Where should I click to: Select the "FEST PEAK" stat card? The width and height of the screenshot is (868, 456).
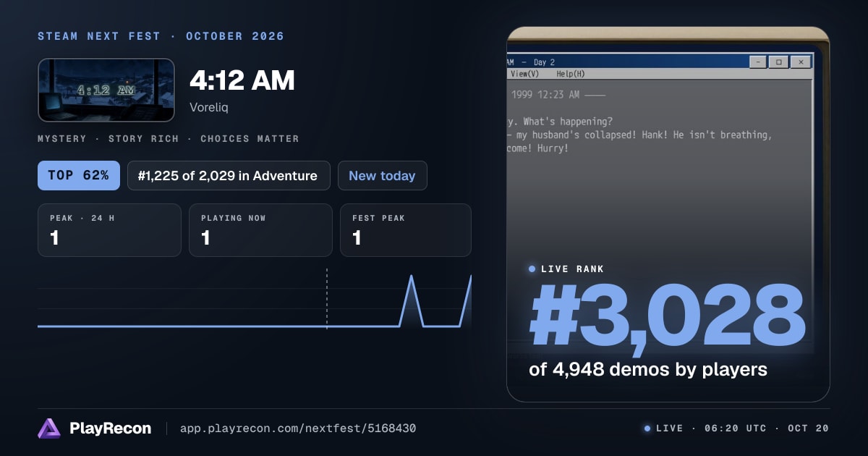coord(406,230)
